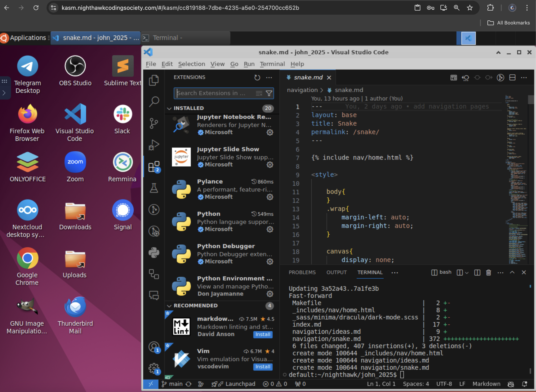The height and width of the screenshot is (392, 536).
Task: Open the Terminal menu
Action: [272, 64]
